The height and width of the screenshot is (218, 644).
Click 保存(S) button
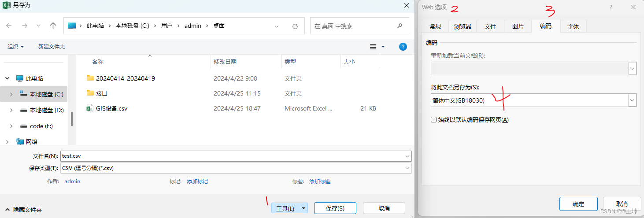pyautogui.click(x=335, y=208)
